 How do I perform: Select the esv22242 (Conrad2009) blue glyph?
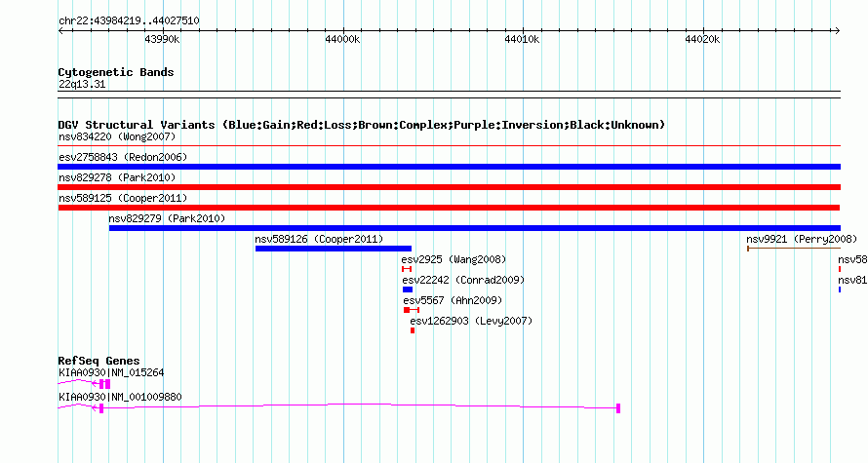408,289
